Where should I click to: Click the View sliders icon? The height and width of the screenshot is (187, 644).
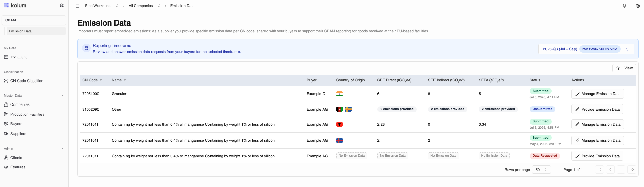pos(618,68)
